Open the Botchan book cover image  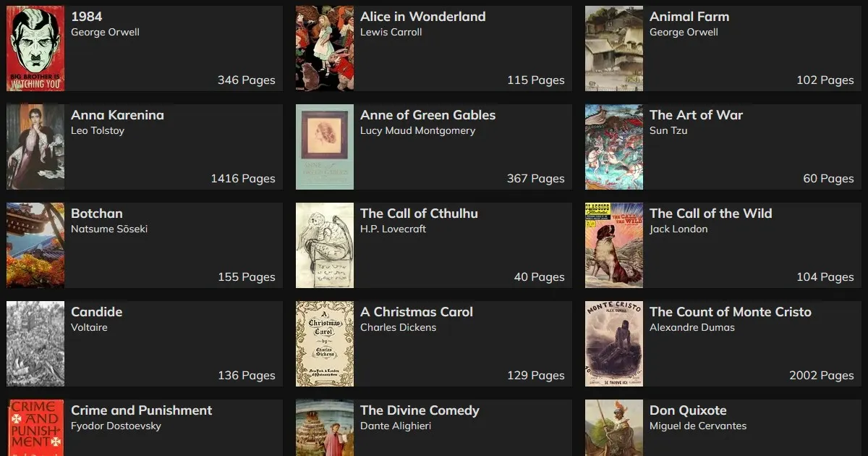pyautogui.click(x=35, y=245)
